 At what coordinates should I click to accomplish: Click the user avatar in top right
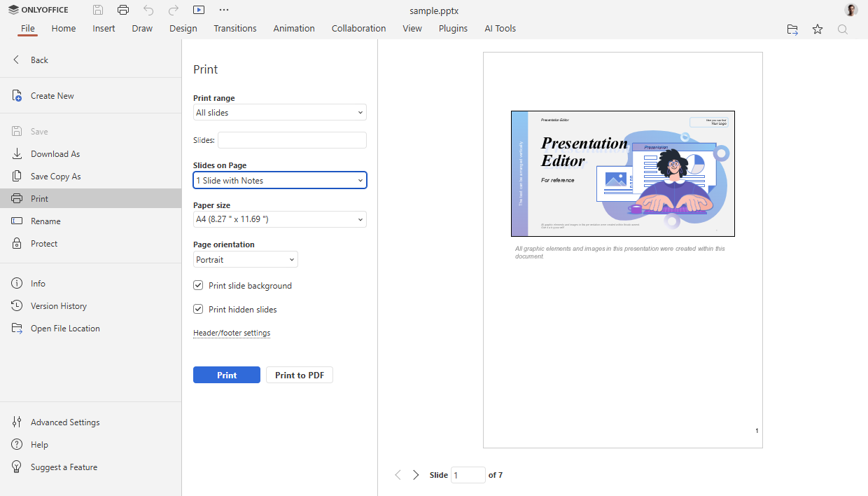[x=851, y=10]
